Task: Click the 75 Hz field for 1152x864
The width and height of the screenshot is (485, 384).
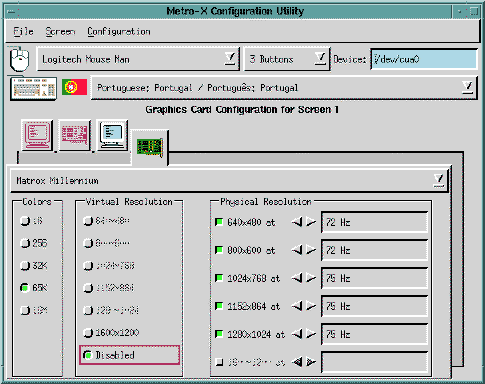Action: 374,306
